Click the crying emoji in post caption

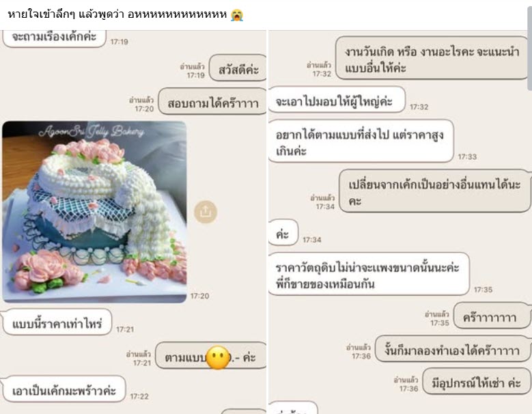tap(237, 14)
